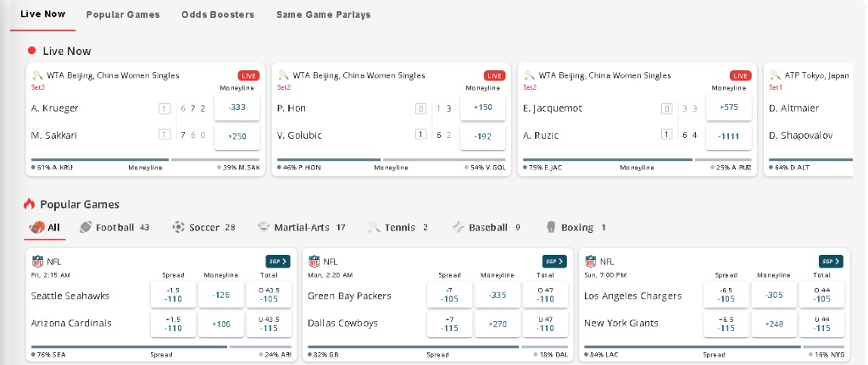Open SGP for Packers vs Cowboys
868x365 pixels.
[x=554, y=262]
